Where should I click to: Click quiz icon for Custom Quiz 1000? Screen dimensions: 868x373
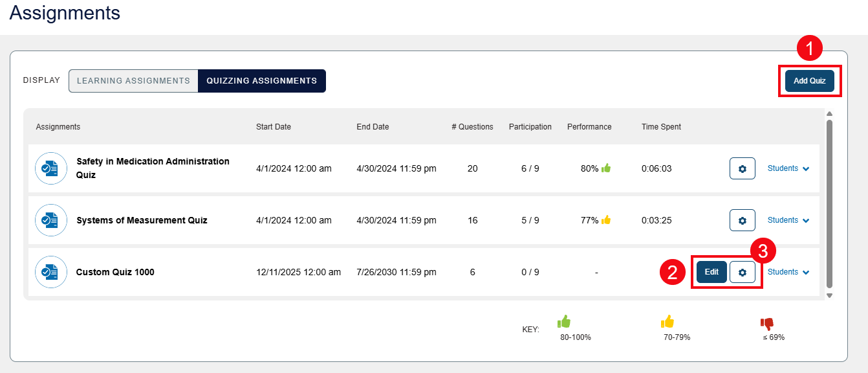(x=50, y=272)
